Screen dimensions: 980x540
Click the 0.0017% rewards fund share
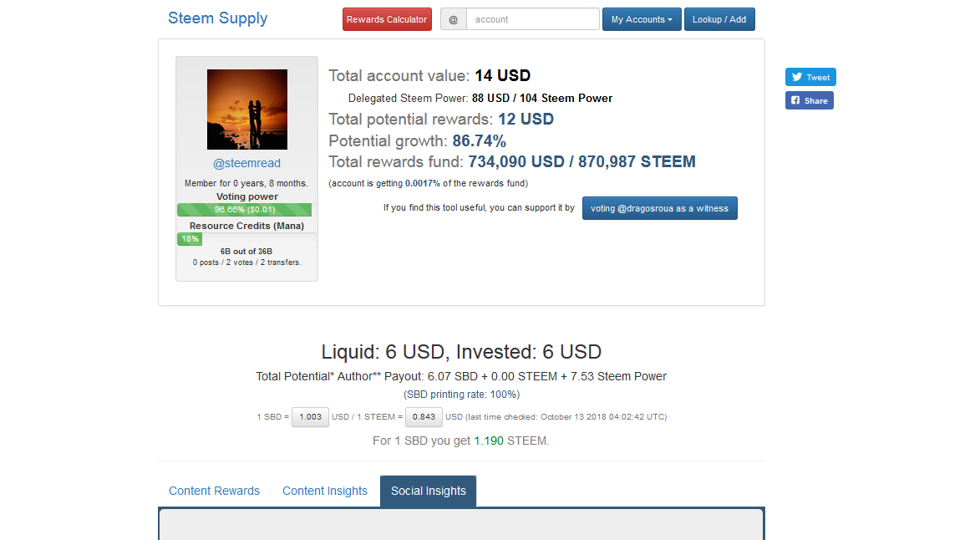[x=423, y=183]
